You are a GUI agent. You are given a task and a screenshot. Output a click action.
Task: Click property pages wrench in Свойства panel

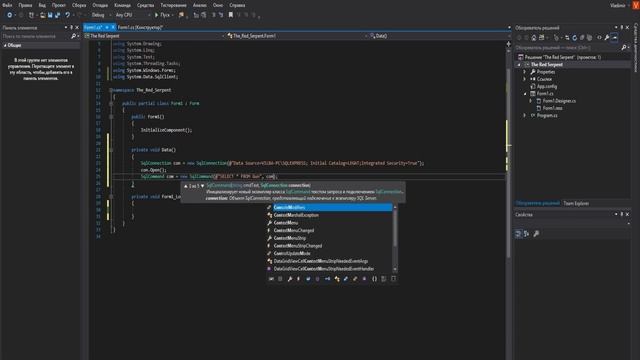536,234
